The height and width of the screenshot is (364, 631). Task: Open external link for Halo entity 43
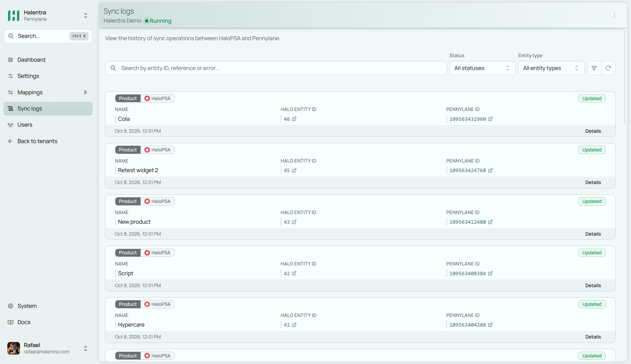[294, 222]
